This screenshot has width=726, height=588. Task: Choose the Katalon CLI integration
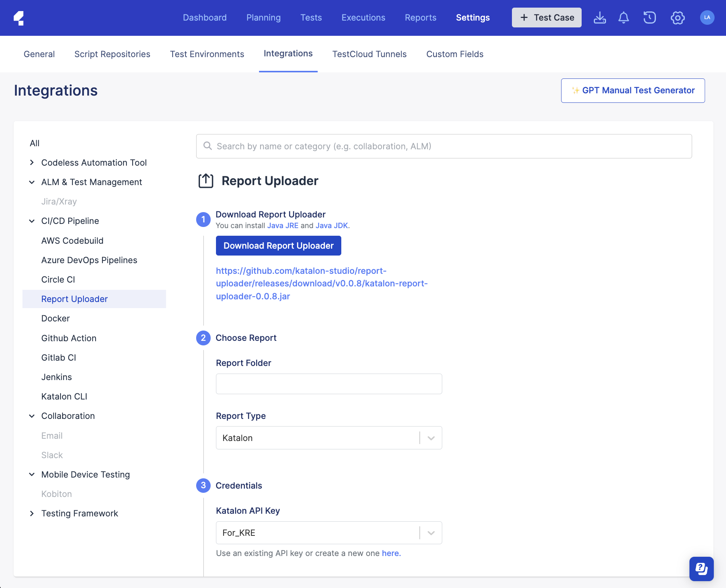(x=64, y=396)
